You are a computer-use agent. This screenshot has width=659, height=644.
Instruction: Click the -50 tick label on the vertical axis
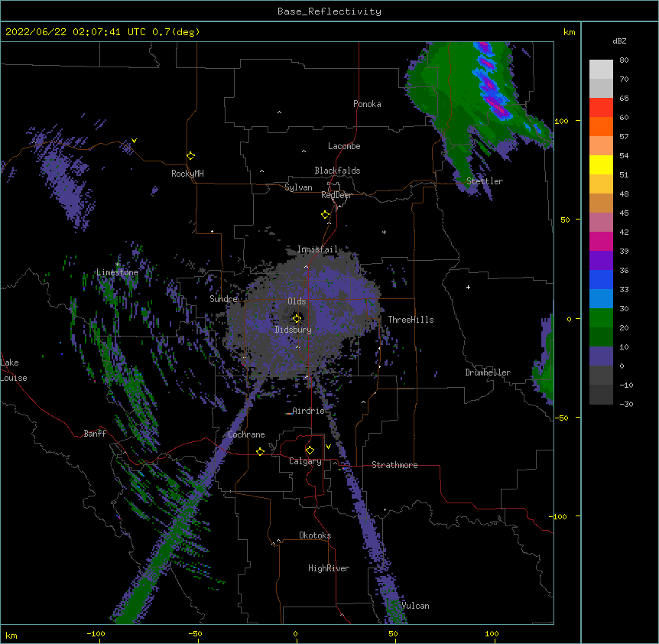click(x=561, y=418)
